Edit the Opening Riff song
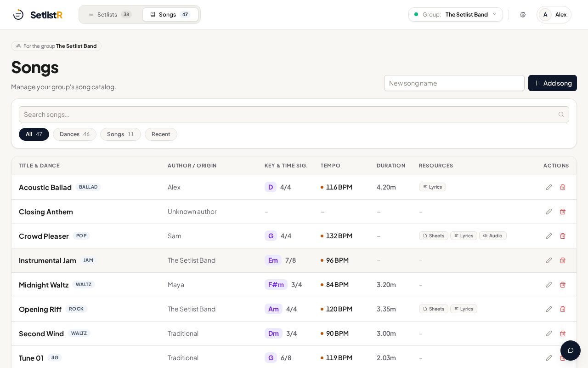 pos(548,309)
